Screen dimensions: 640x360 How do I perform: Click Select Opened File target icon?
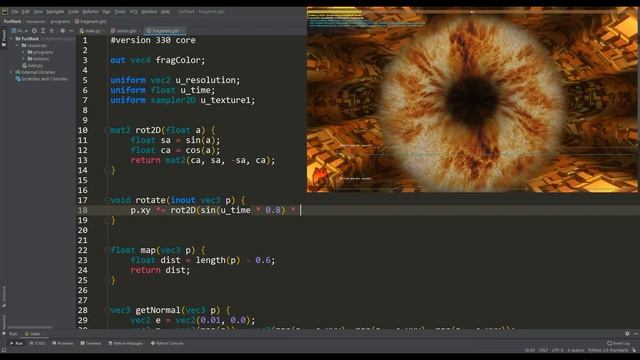pos(34,31)
